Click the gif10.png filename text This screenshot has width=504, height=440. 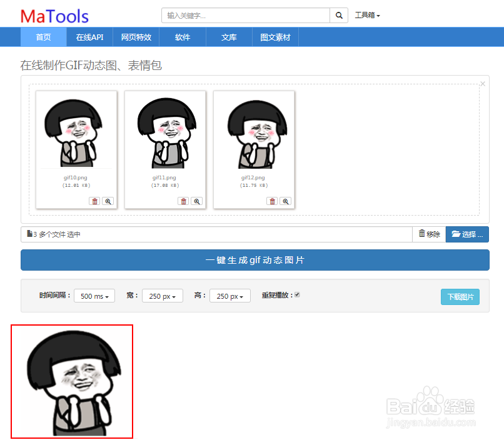click(76, 177)
